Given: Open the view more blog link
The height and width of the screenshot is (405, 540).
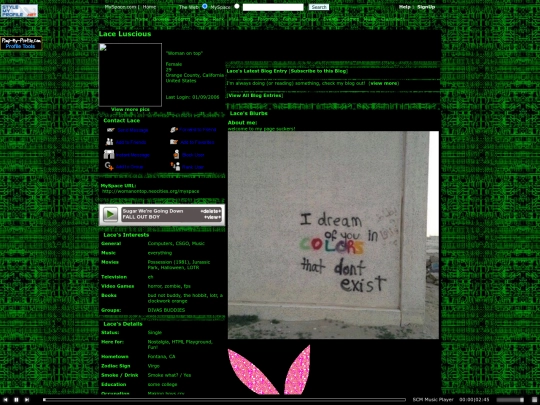Looking at the screenshot, I should pos(384,83).
